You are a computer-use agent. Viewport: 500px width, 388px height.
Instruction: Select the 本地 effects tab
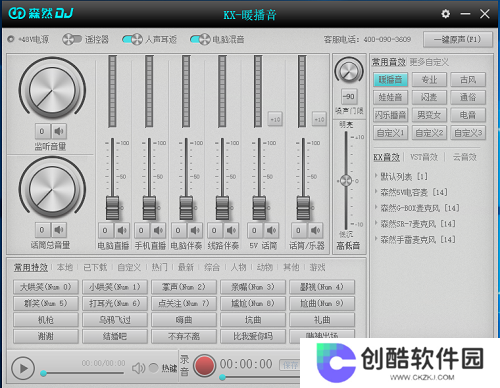click(65, 267)
